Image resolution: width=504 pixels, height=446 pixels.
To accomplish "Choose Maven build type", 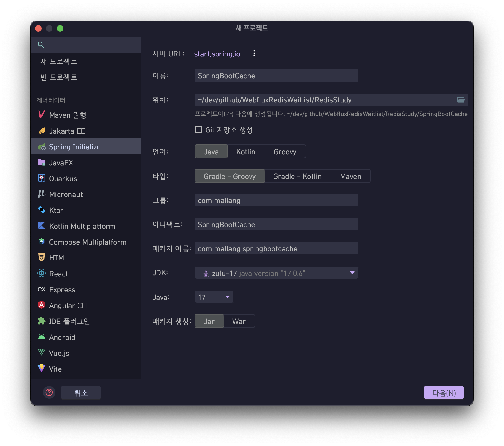I will (x=351, y=176).
